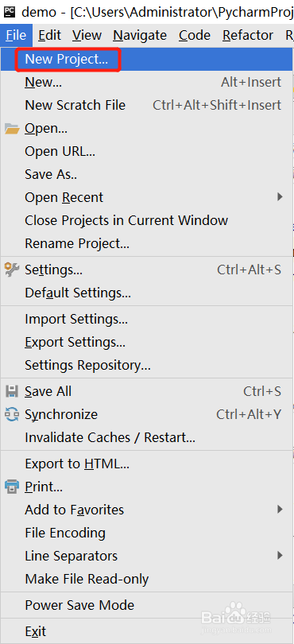Screen dimensions: 294x644
Task: Toggle Make File Read-only
Action: [x=146, y=579]
